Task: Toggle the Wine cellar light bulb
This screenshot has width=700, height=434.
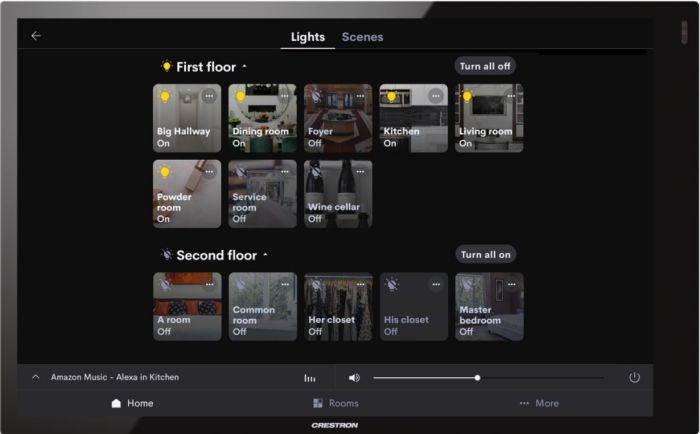Action: [316, 172]
